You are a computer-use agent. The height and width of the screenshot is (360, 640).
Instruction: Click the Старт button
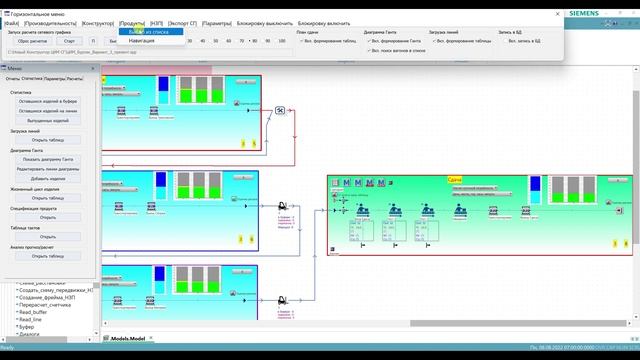click(69, 41)
